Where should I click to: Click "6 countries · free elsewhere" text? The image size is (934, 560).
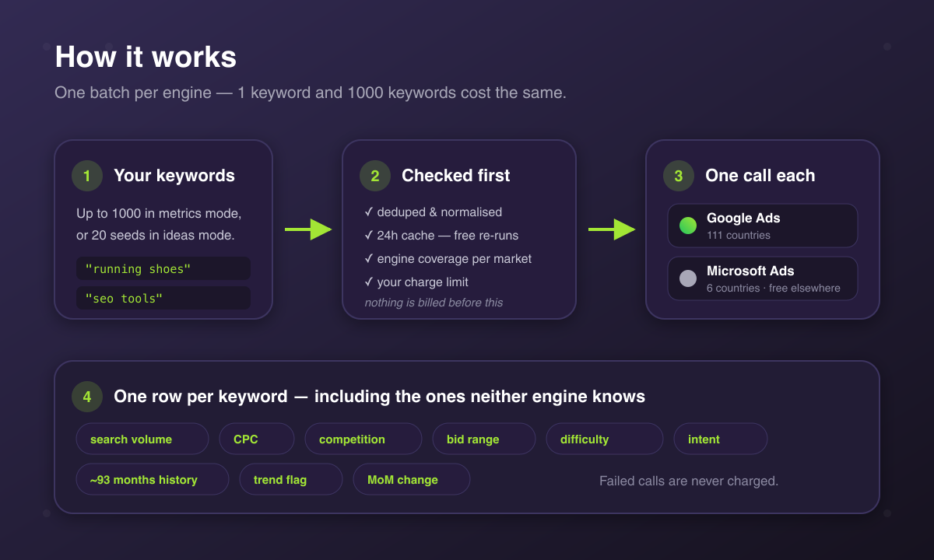[x=774, y=288]
